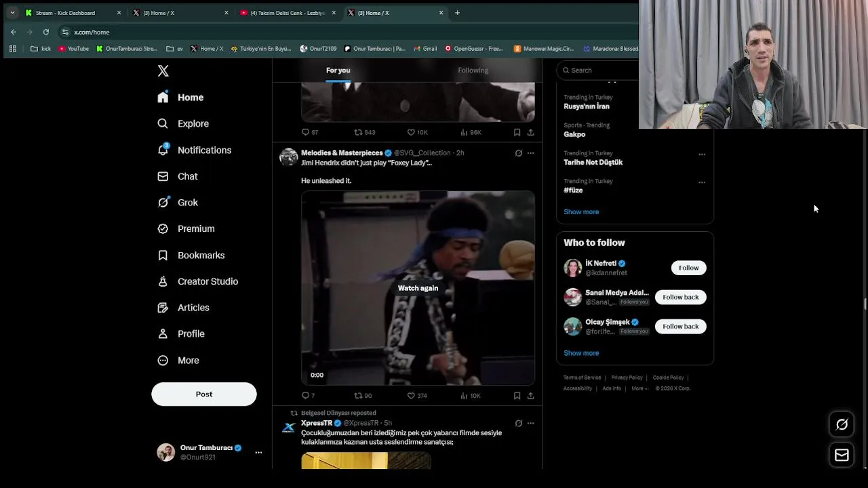Switch to the Following tab

point(473,70)
